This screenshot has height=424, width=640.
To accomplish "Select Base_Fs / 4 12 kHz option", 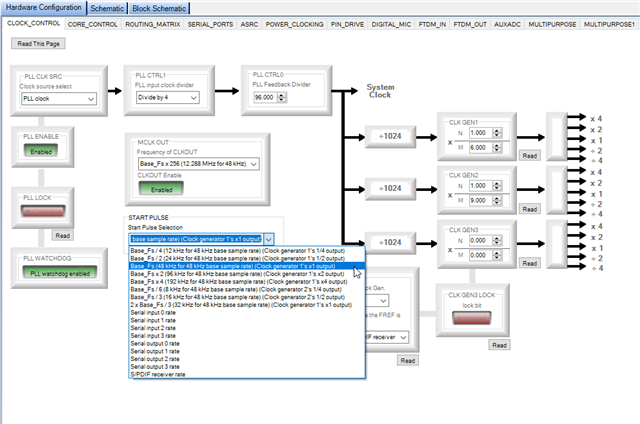I will (247, 251).
